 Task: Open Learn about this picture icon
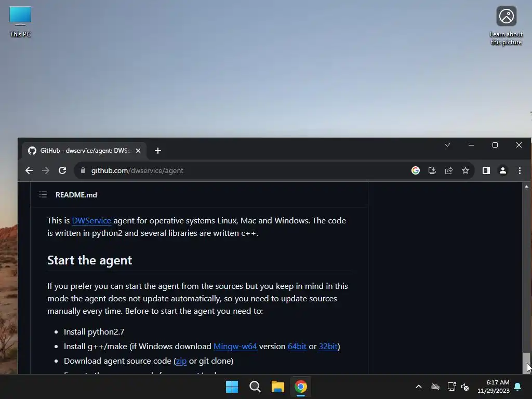click(506, 26)
